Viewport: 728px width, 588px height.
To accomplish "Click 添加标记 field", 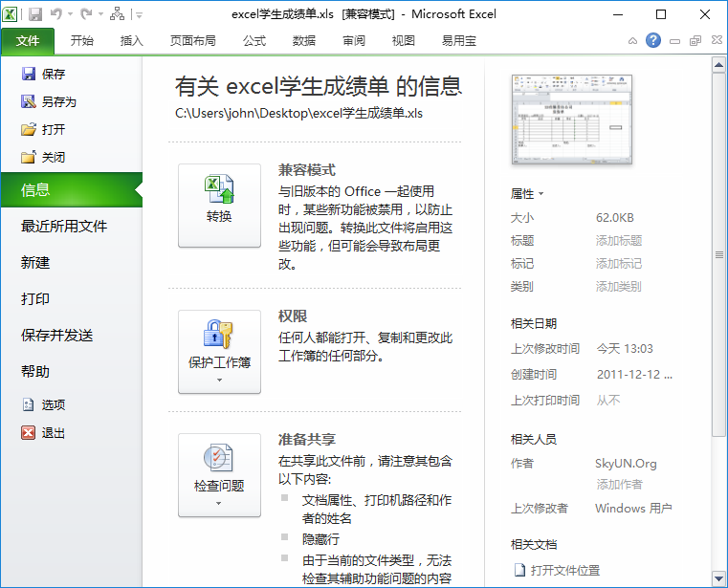I will 618,264.
